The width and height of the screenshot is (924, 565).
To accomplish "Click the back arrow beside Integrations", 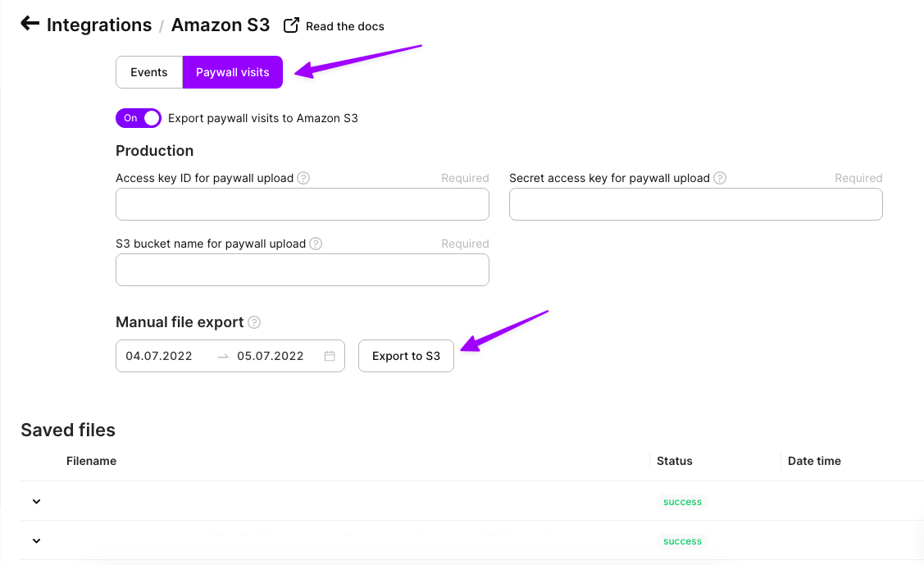I will click(x=30, y=24).
